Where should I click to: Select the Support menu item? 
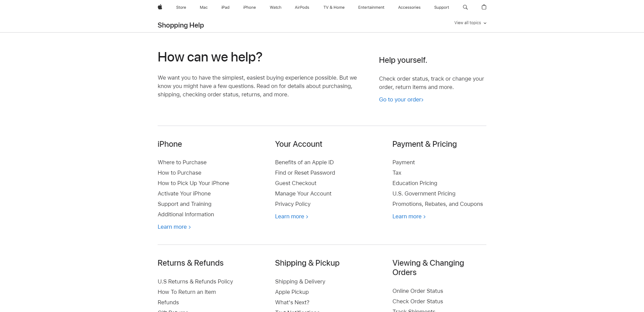click(441, 7)
